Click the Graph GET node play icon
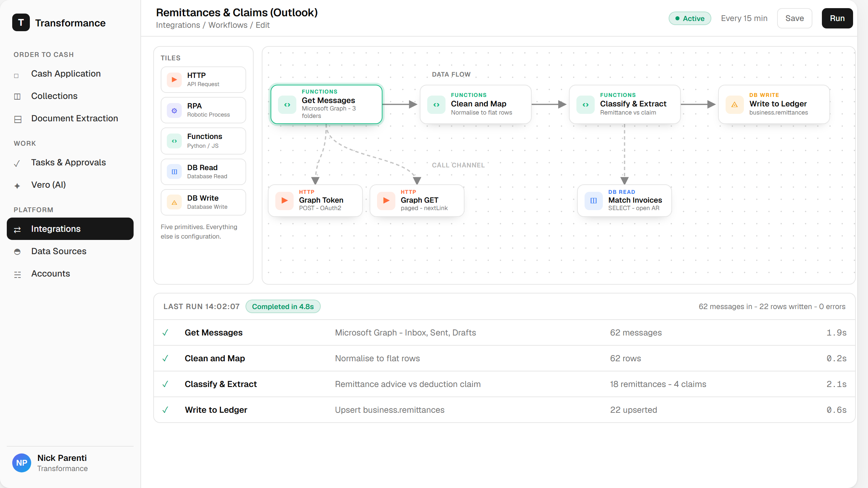 point(386,201)
